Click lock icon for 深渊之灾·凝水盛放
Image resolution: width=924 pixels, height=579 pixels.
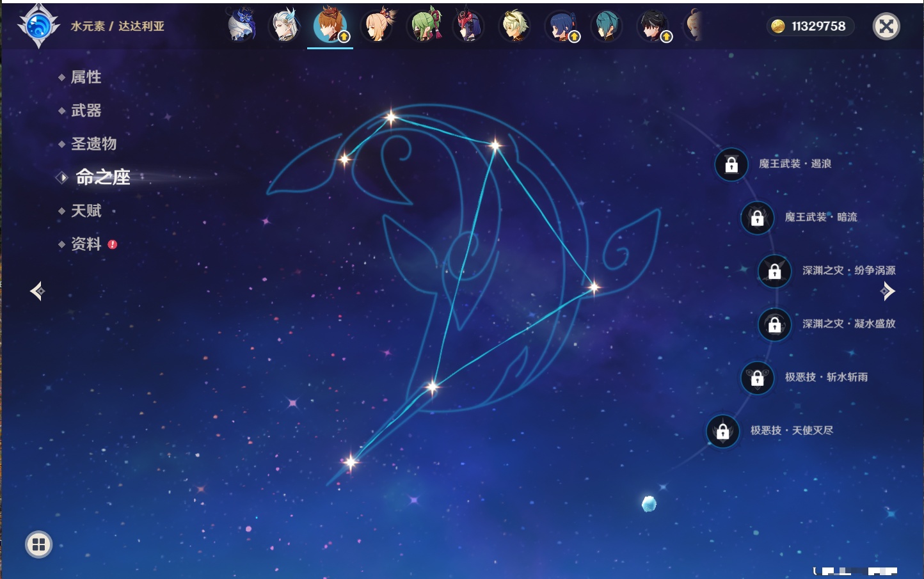775,324
